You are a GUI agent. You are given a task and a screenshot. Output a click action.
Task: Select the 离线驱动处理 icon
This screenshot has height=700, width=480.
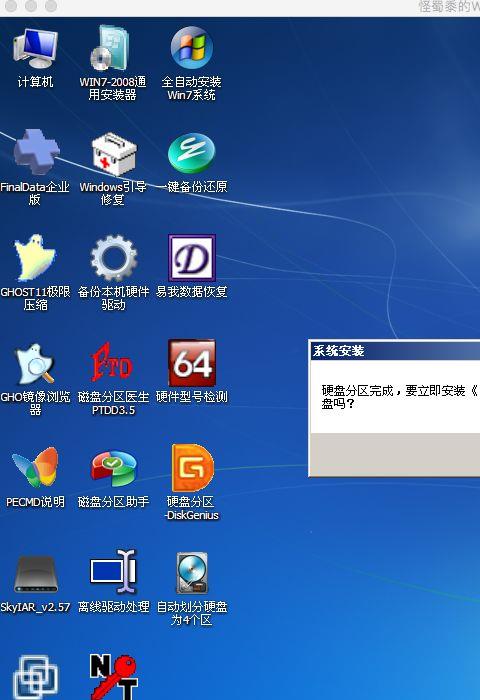(x=113, y=571)
